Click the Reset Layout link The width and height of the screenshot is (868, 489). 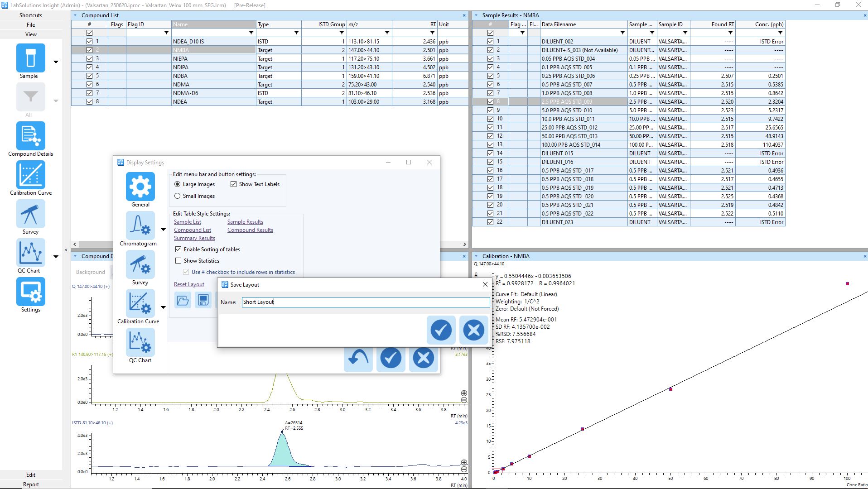(x=189, y=284)
